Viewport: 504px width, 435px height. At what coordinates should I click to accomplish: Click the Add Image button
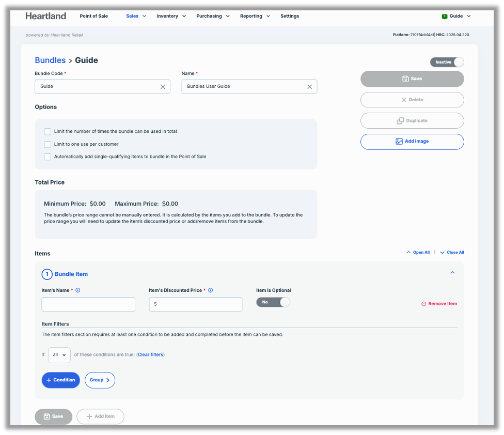(412, 142)
